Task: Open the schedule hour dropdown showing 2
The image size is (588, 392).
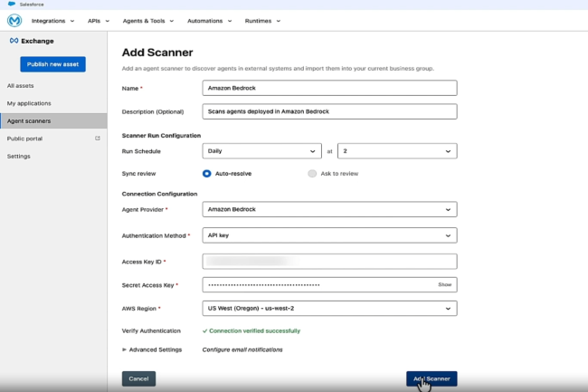Action: coord(397,151)
